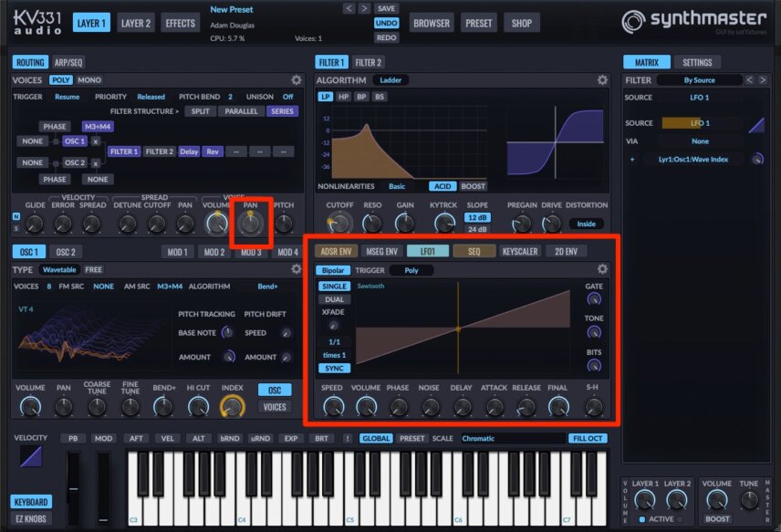Screen dimensions: 781x532
Task: Toggle LFO SYNC
Action: point(334,368)
